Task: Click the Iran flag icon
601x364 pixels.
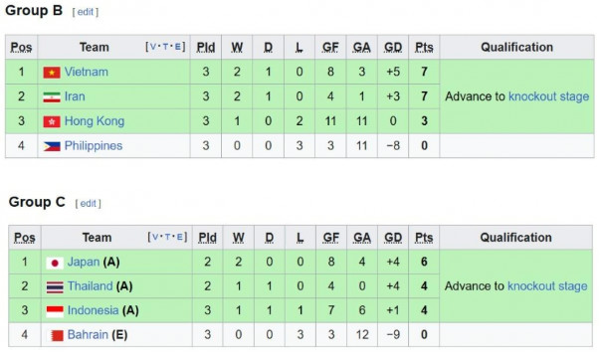Action: (52, 96)
